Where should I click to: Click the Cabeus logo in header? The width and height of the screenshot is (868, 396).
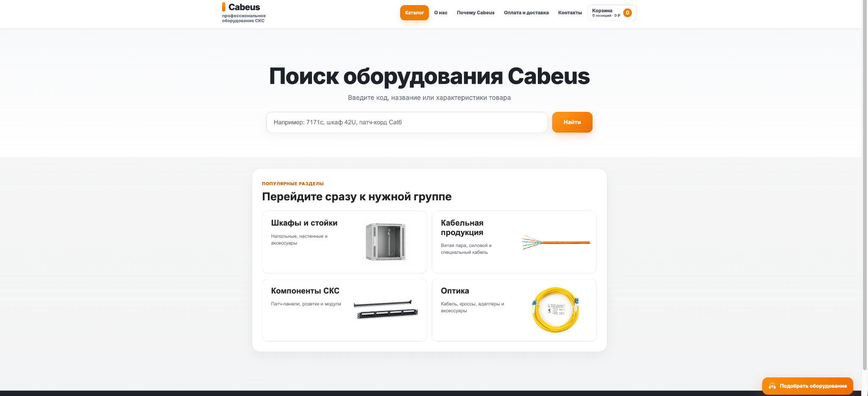tap(241, 7)
